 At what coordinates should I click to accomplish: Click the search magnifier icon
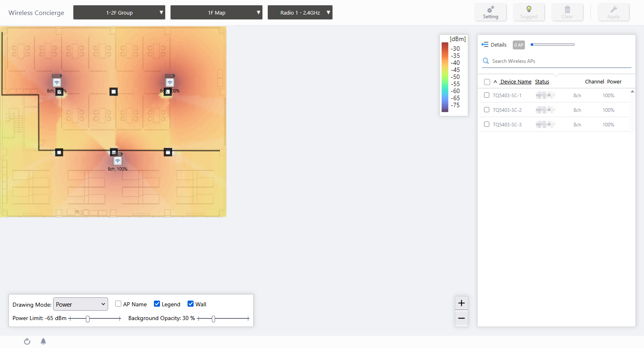coord(486,61)
